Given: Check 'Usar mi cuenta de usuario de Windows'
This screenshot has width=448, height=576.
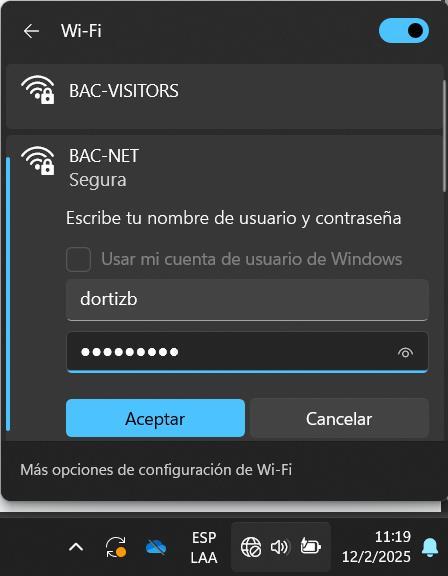Looking at the screenshot, I should tap(79, 259).
